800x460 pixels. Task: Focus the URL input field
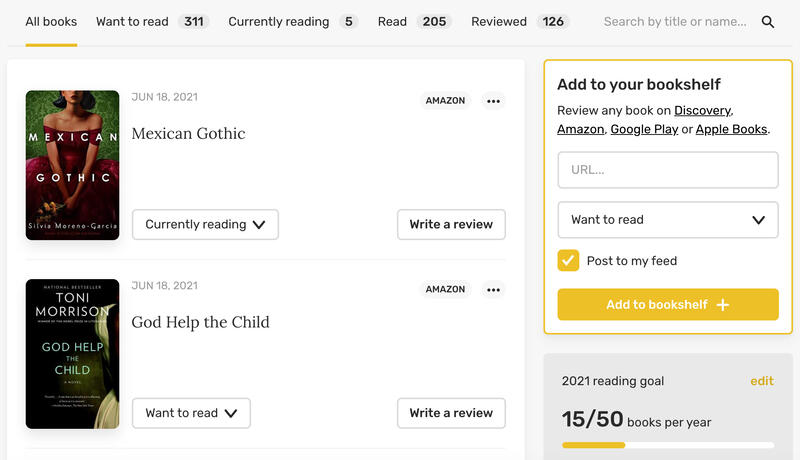667,170
